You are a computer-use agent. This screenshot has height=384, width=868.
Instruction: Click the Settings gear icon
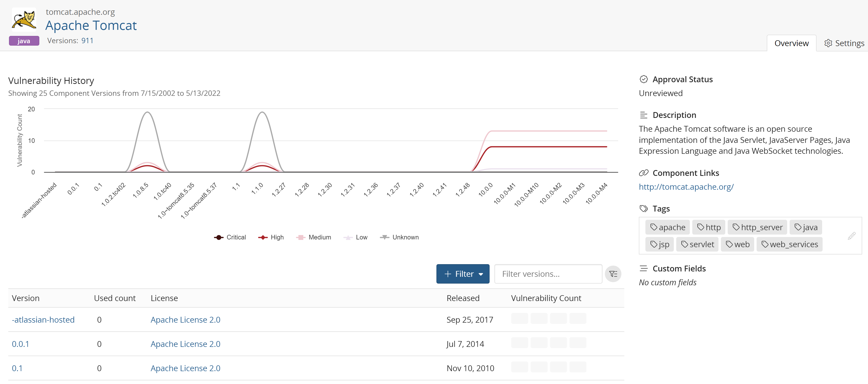click(828, 43)
